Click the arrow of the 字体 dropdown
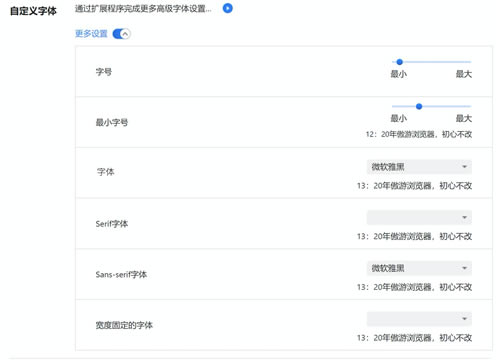The width and height of the screenshot is (500, 363). [464, 167]
